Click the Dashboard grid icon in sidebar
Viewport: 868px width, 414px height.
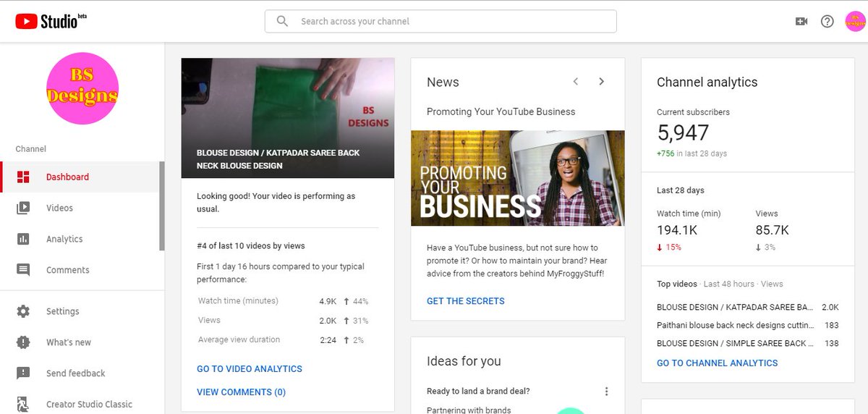point(23,177)
